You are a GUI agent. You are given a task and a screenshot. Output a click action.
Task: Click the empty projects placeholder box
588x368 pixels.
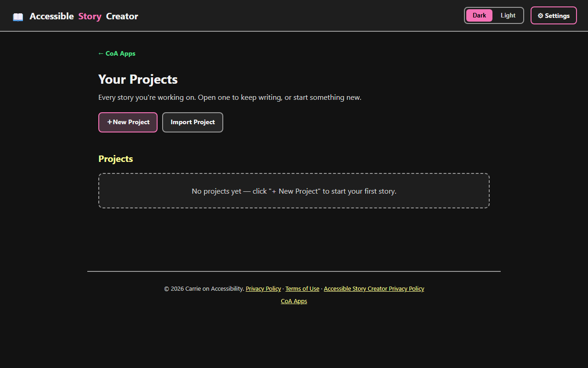pyautogui.click(x=294, y=191)
